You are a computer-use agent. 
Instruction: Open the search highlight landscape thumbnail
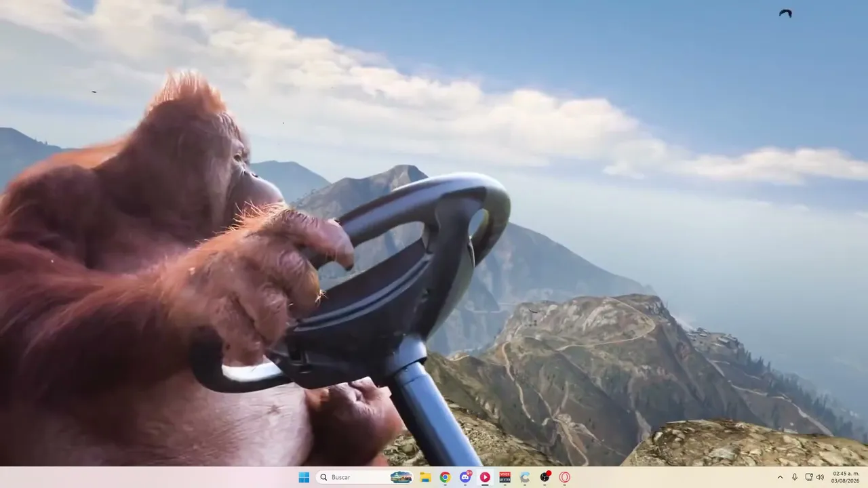click(x=401, y=477)
